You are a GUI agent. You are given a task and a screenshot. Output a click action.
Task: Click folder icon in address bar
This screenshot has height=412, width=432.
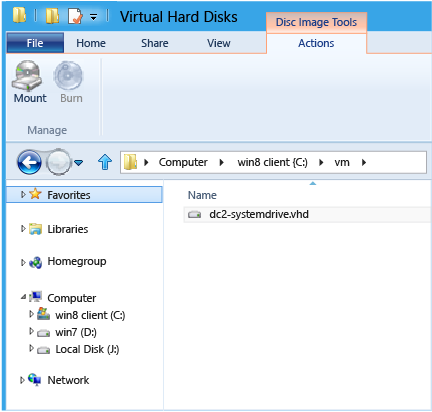(x=130, y=162)
